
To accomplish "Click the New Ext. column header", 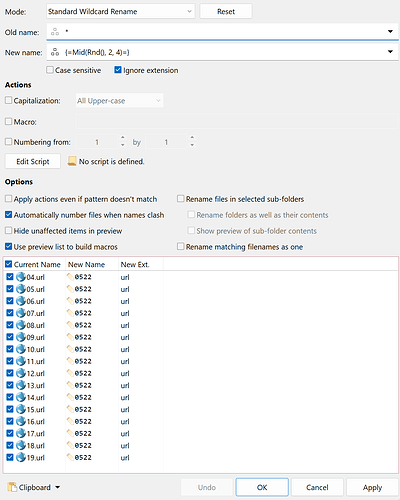I will pos(135,264).
